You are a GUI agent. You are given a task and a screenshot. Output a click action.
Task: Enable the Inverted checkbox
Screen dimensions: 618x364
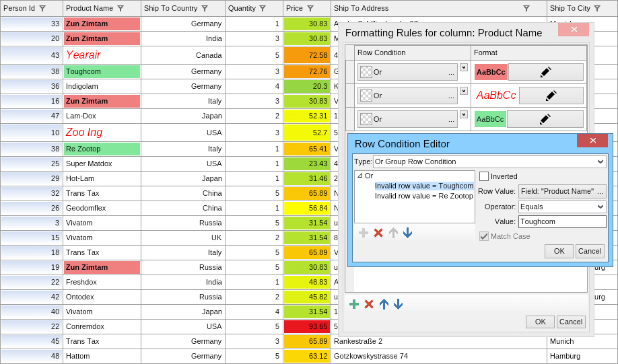coord(484,176)
